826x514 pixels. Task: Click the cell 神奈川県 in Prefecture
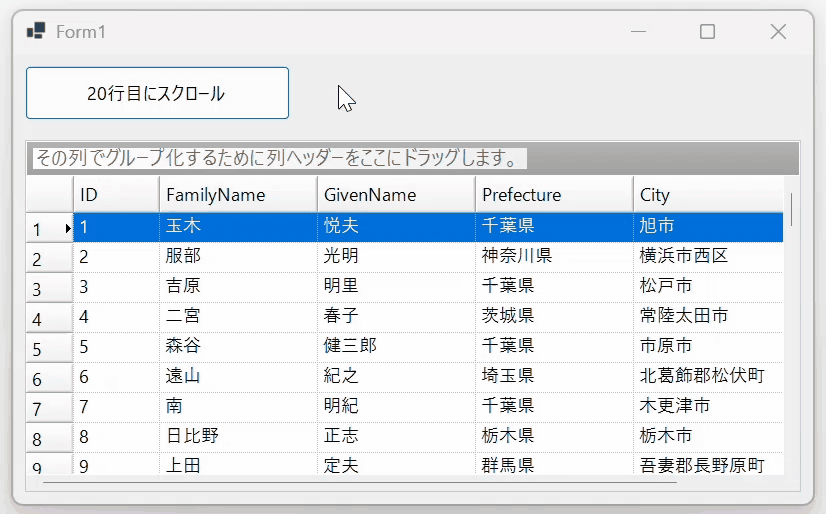tap(554, 258)
